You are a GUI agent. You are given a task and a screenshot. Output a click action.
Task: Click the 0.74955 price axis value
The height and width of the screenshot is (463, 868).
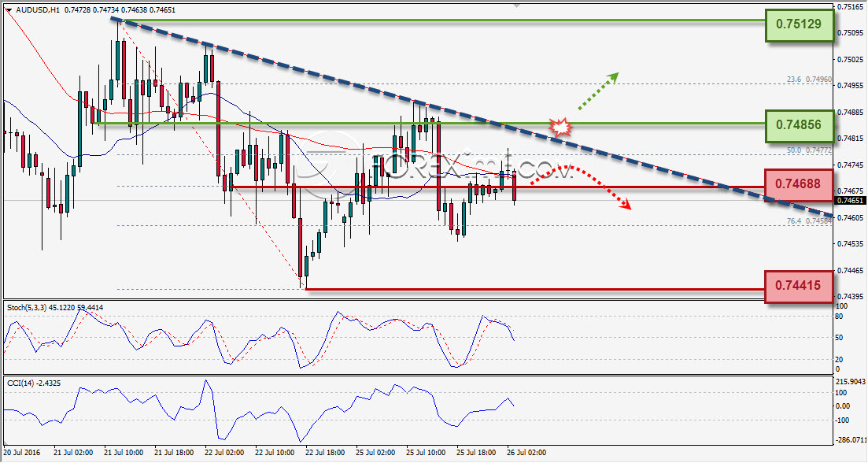point(851,85)
